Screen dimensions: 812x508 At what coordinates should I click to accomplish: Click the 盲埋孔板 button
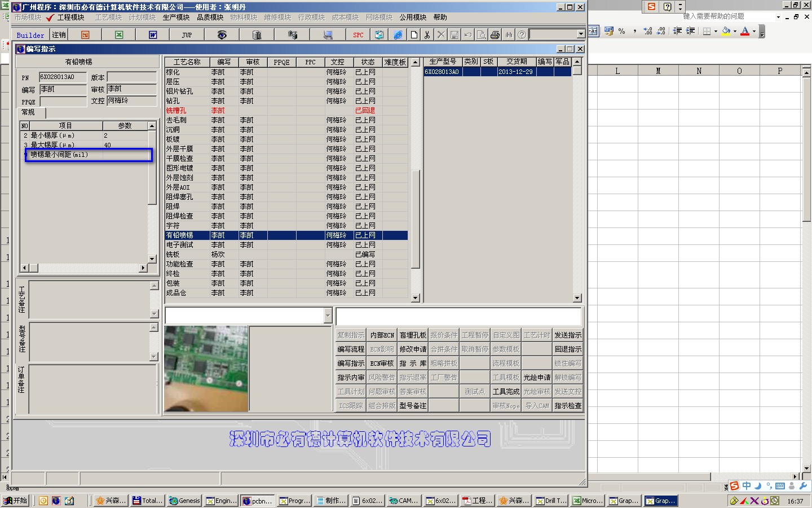click(x=413, y=335)
